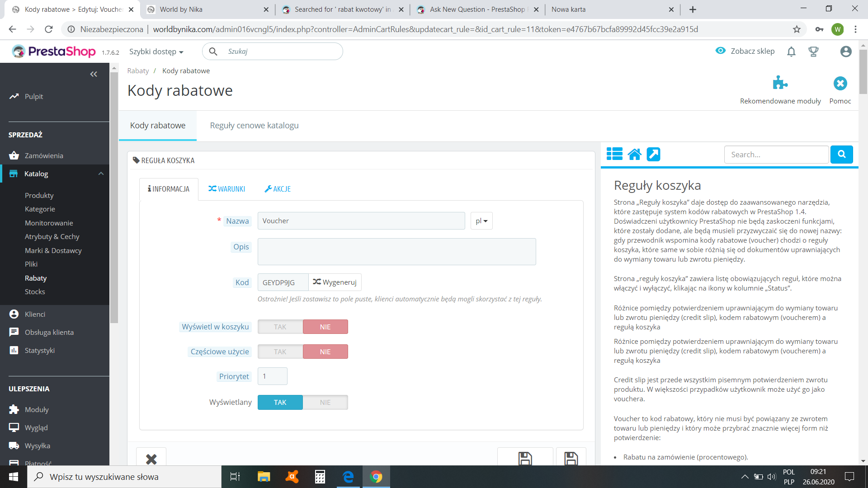Open the employee profile avatar icon

tap(846, 52)
